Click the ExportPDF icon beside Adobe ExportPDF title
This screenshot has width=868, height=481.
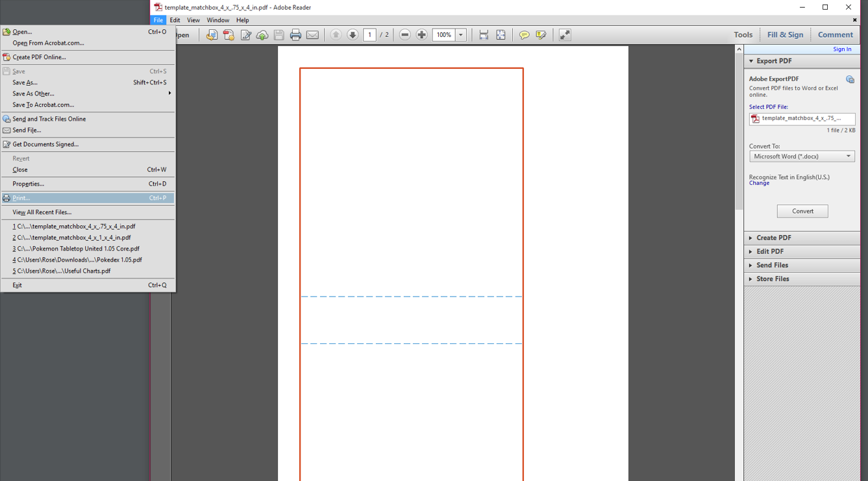(850, 79)
